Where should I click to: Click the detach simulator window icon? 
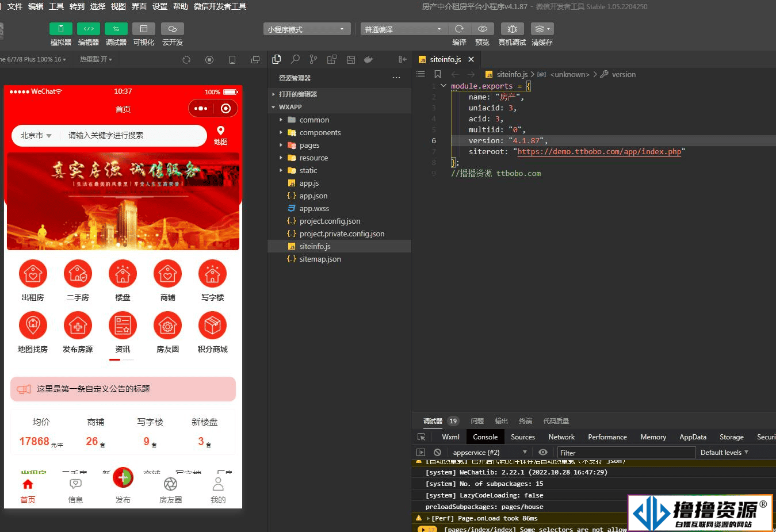[x=255, y=60]
